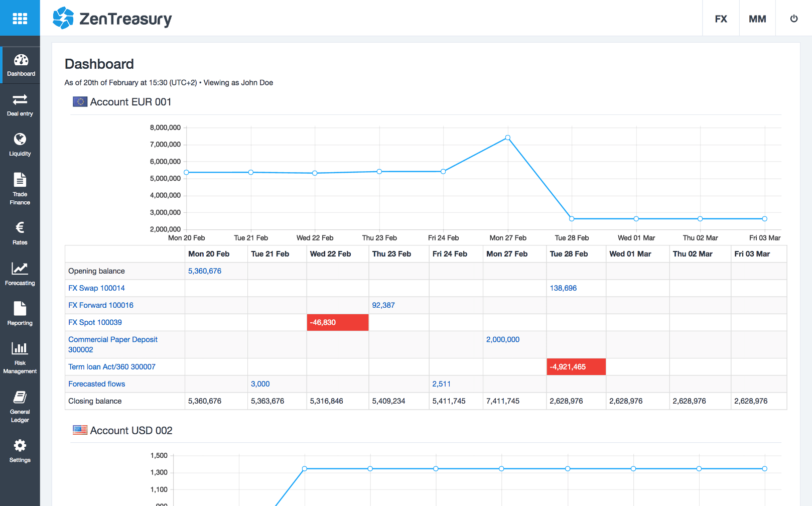This screenshot has width=812, height=506.
Task: Open Liquidity globe icon
Action: click(x=20, y=139)
